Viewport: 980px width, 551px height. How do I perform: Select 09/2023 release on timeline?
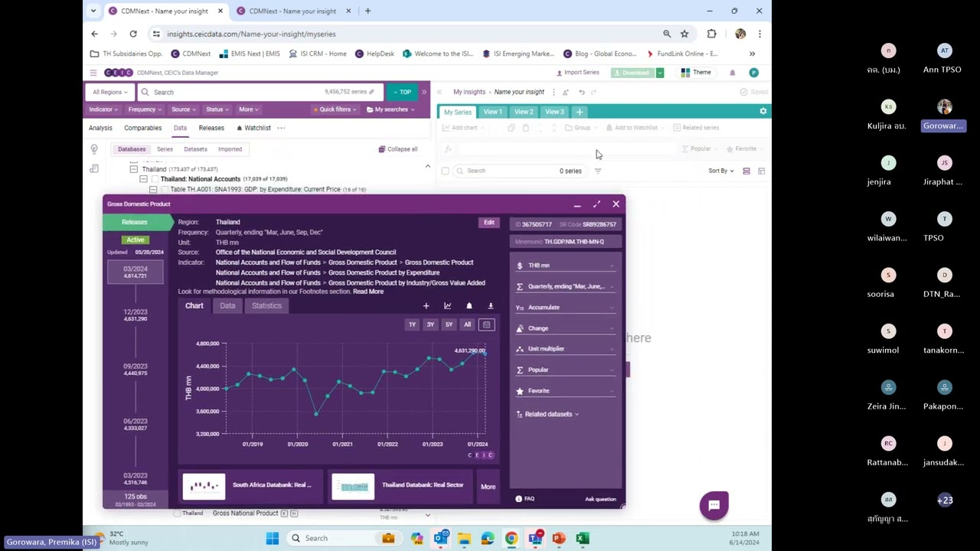coord(136,370)
